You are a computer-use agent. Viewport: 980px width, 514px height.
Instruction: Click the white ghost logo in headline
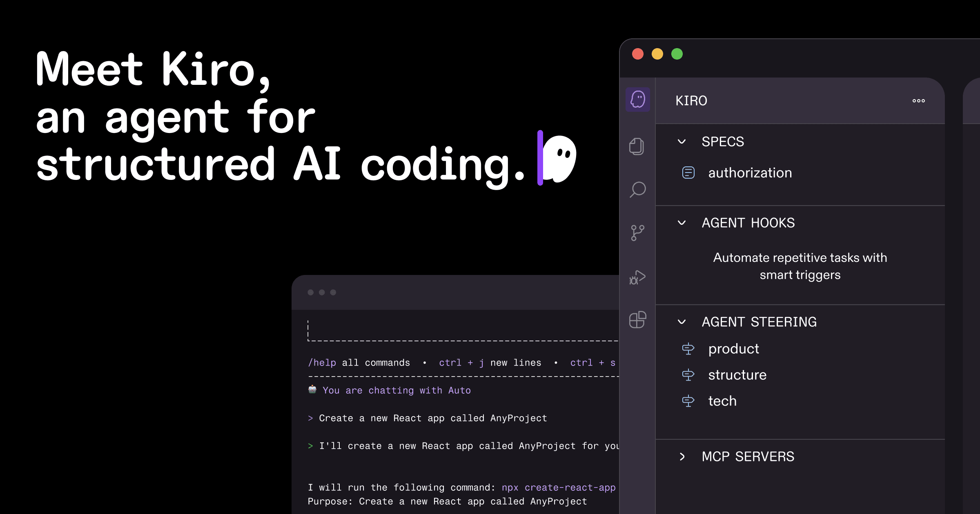[x=560, y=159]
